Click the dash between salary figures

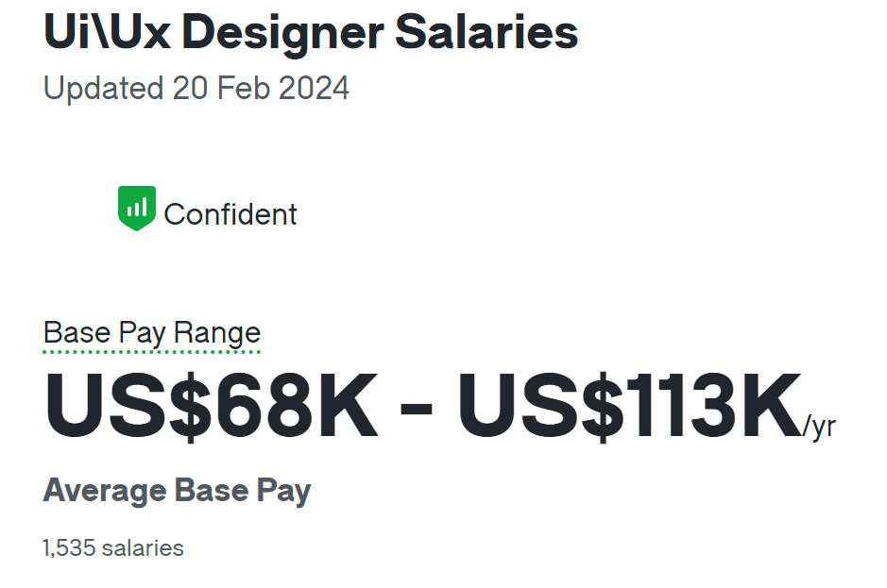[417, 409]
